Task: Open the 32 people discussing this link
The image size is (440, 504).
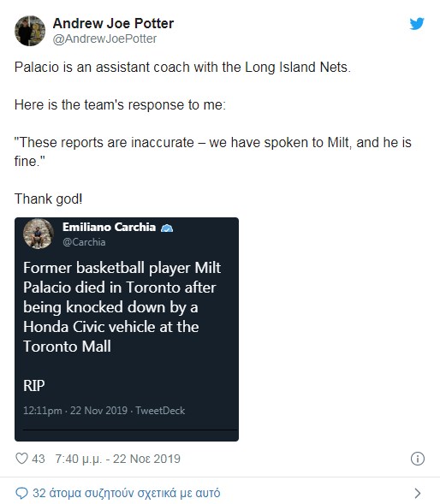Action: tap(127, 493)
